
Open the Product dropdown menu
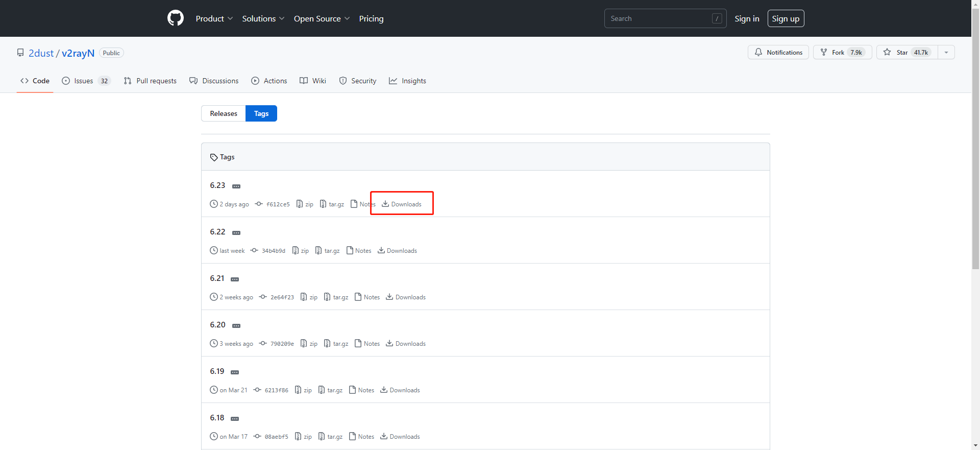214,18
